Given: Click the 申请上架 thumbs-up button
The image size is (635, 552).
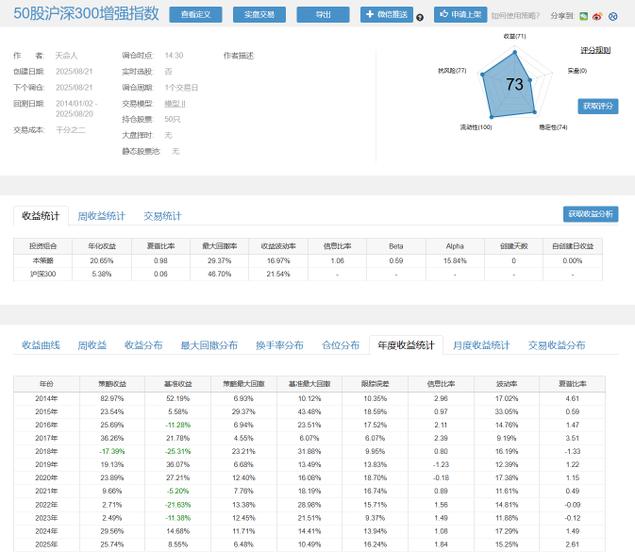Looking at the screenshot, I should coord(460,15).
